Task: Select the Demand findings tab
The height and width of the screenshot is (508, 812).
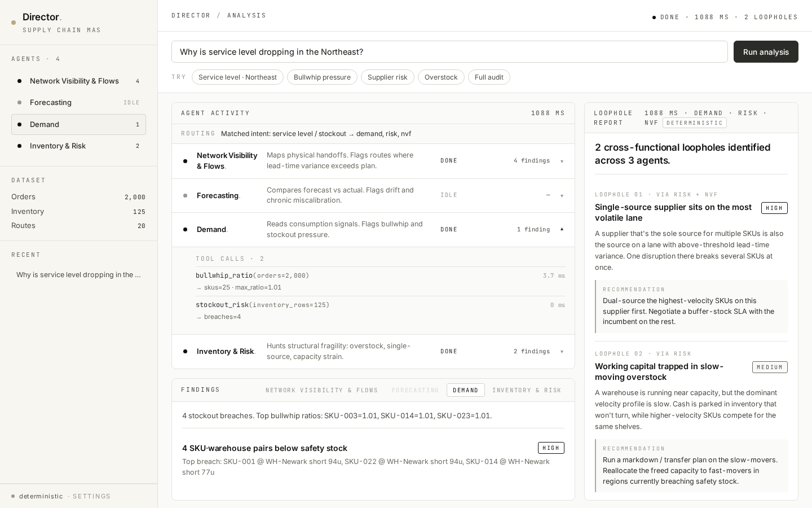Action: point(466,390)
